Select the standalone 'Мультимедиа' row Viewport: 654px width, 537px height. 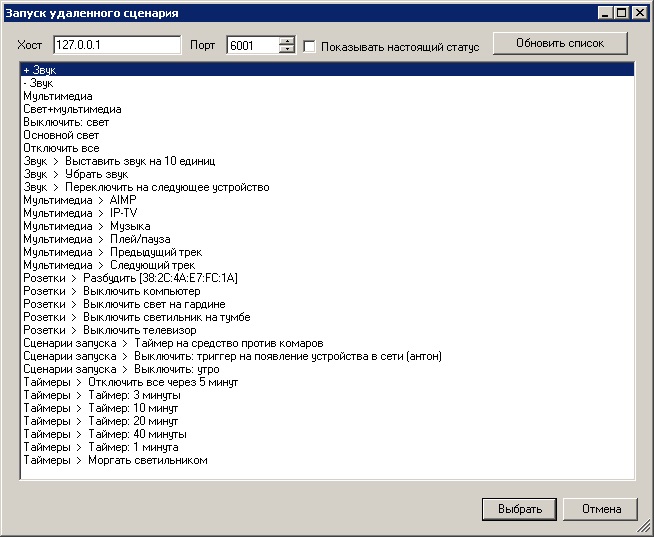pos(327,96)
